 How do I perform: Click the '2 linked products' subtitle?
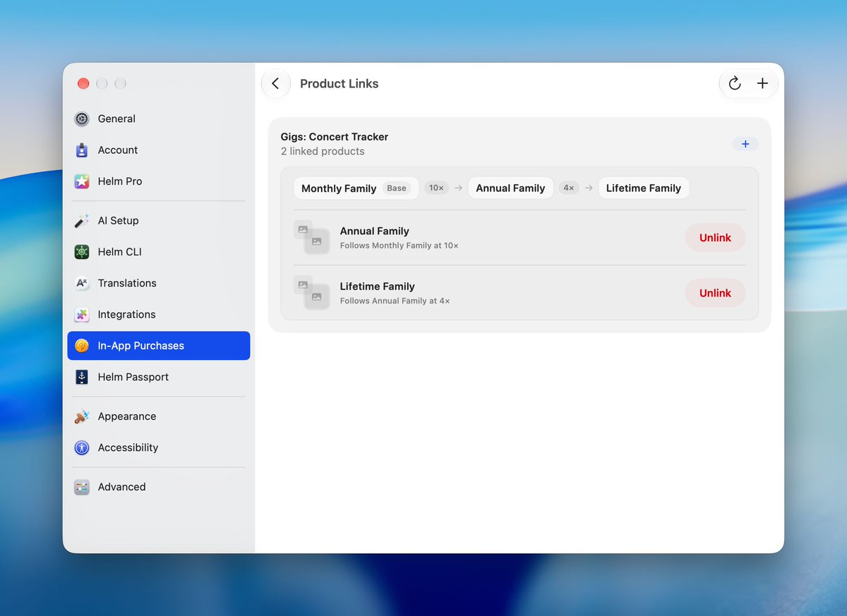[x=323, y=151]
